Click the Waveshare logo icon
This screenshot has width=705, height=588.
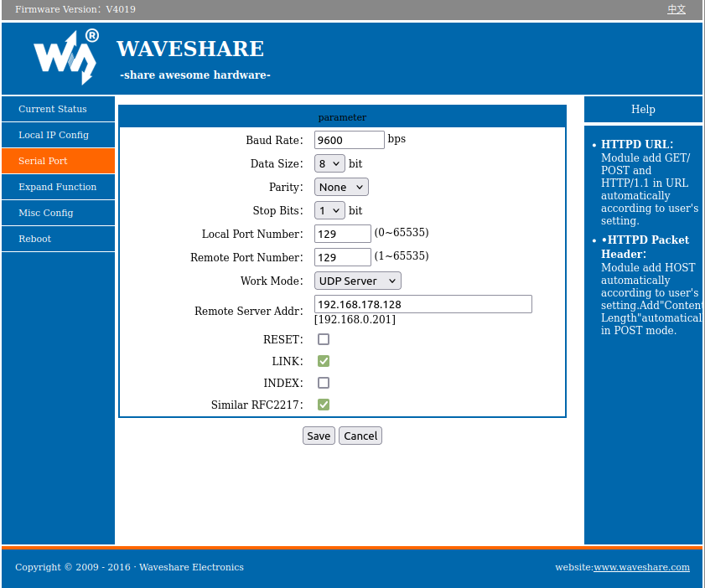pyautogui.click(x=66, y=56)
